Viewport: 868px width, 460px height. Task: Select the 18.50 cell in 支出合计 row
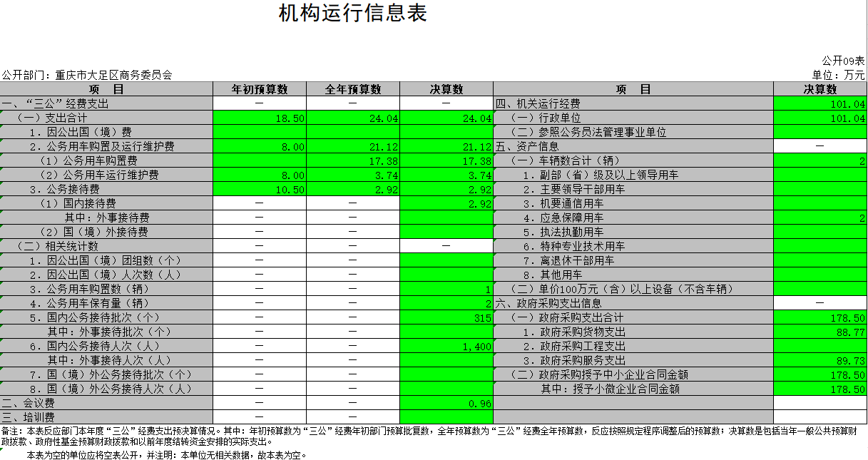point(260,118)
